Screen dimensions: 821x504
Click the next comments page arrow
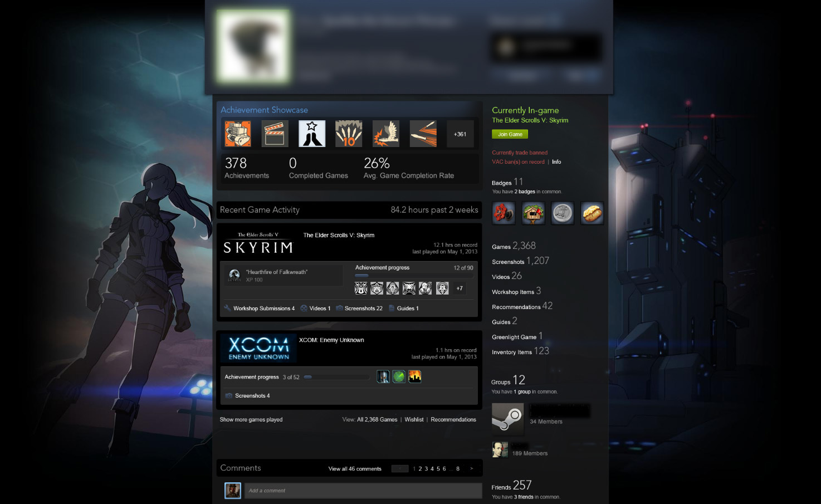471,469
